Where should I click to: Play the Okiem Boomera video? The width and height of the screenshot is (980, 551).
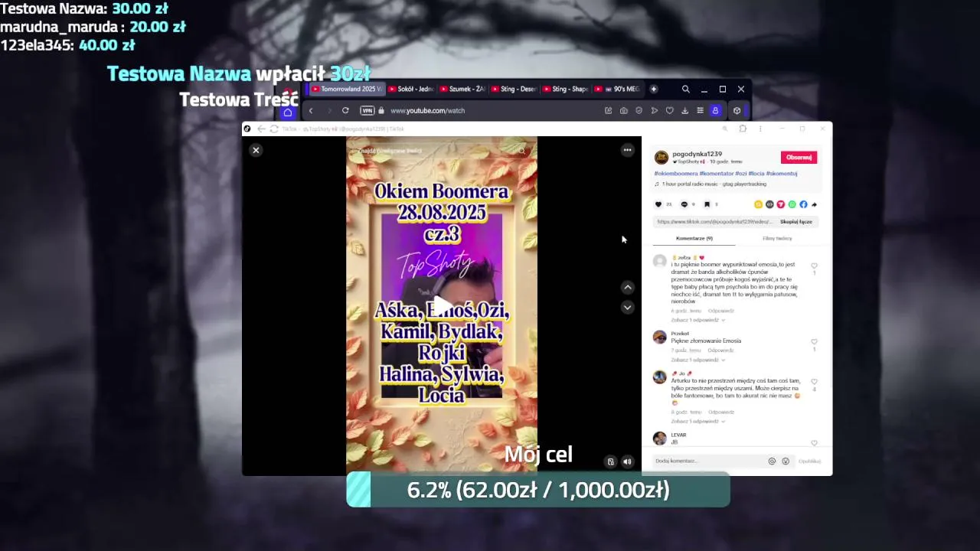click(442, 305)
